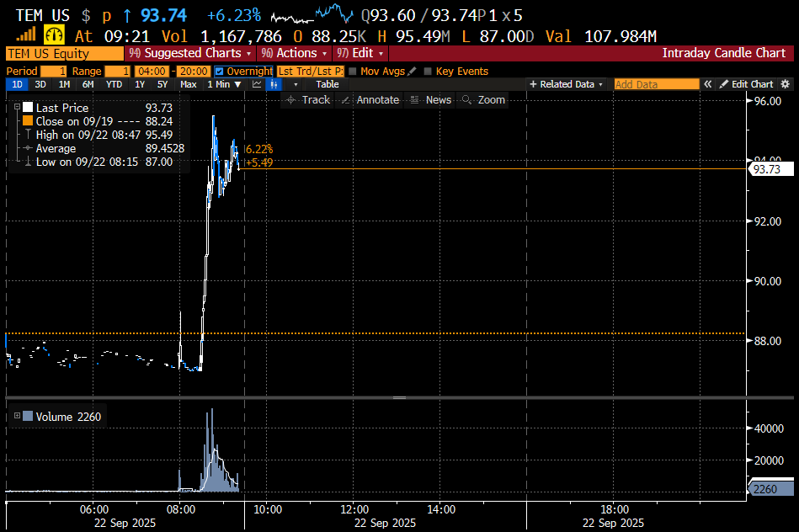Select the 6M range tab
Image resolution: width=799 pixels, height=532 pixels.
(88, 84)
